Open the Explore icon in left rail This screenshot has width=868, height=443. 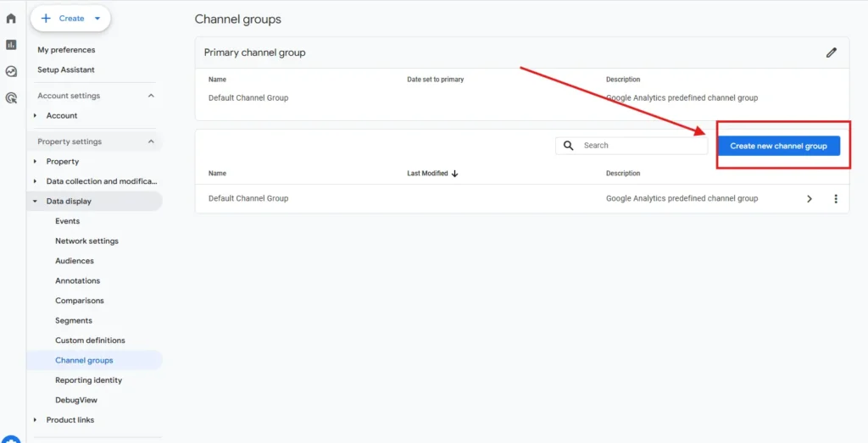(11, 72)
